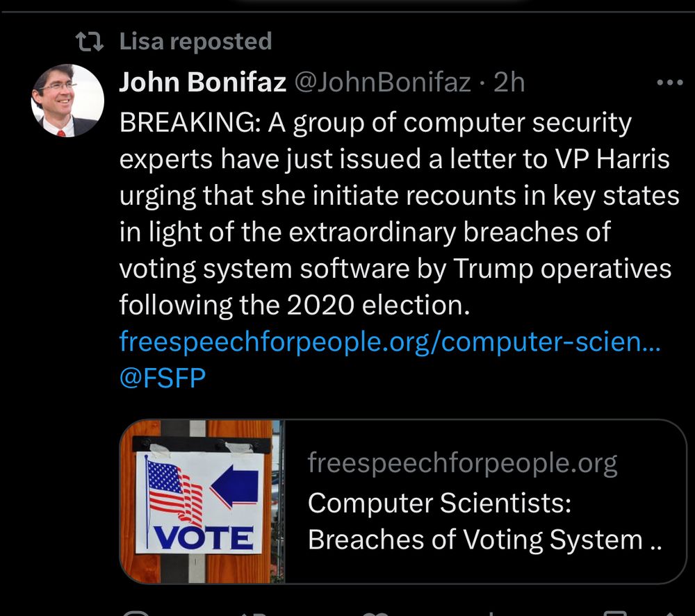Open the VOTE sign preview image
Image resolution: width=695 pixels, height=616 pixels.
click(x=202, y=501)
